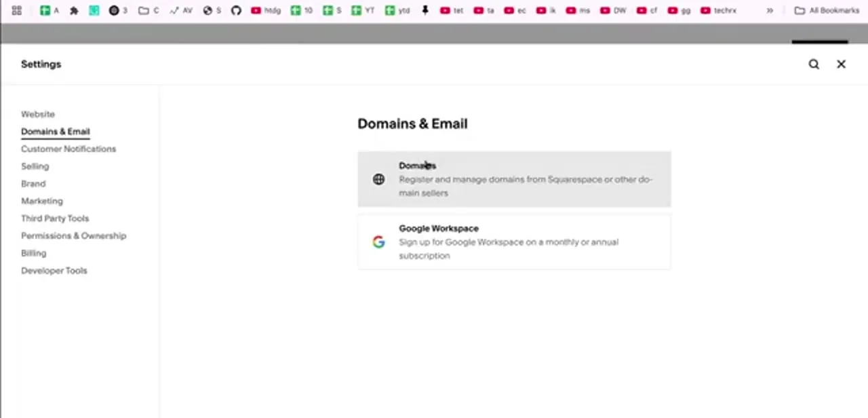Open the YouTube bookmark labeled tet
This screenshot has height=418, width=868.
[452, 10]
